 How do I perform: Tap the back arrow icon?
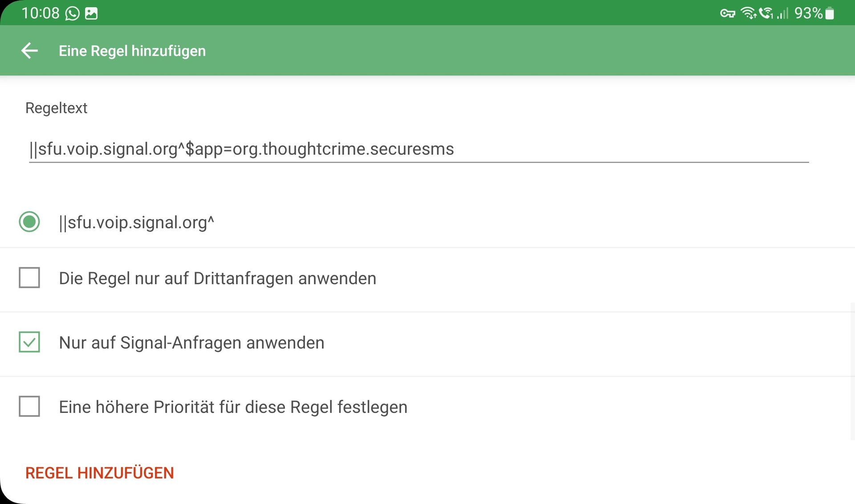coord(29,51)
